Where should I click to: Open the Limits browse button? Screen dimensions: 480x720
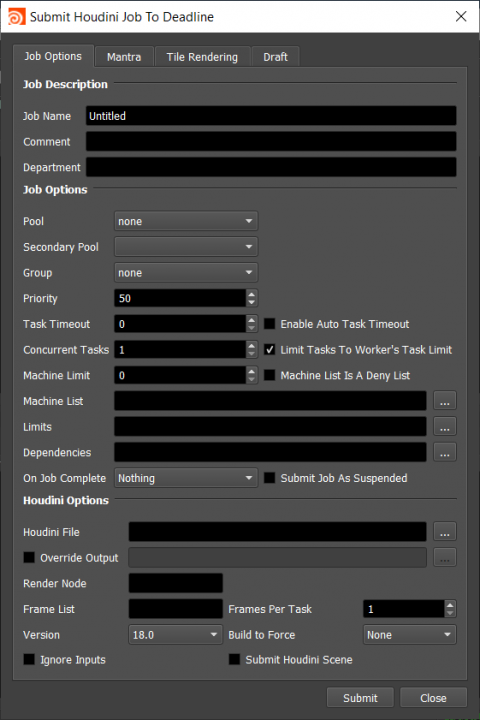point(444,427)
